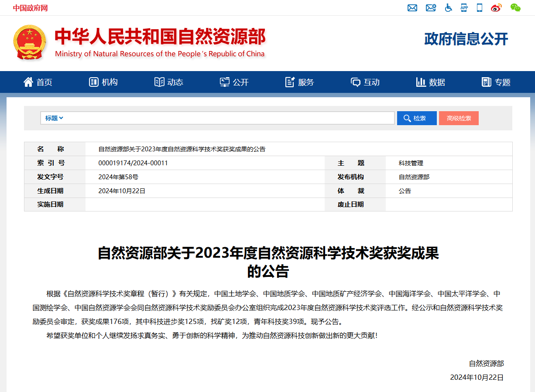The width and height of the screenshot is (535, 392).
Task: Open the 公开 menu item
Action: point(241,82)
